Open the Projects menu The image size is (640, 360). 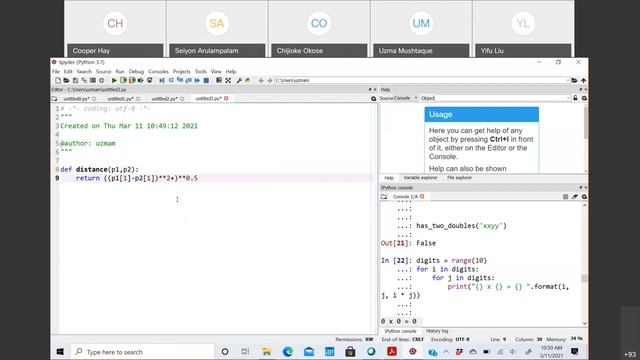182,71
